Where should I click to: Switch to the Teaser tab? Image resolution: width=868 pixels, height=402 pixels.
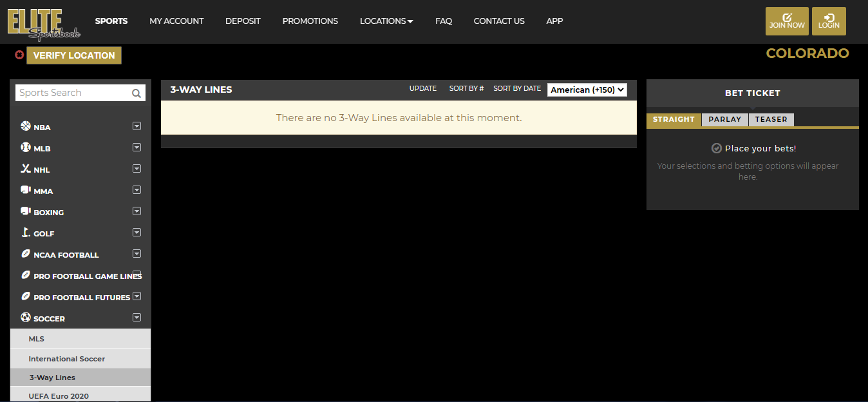pos(771,119)
